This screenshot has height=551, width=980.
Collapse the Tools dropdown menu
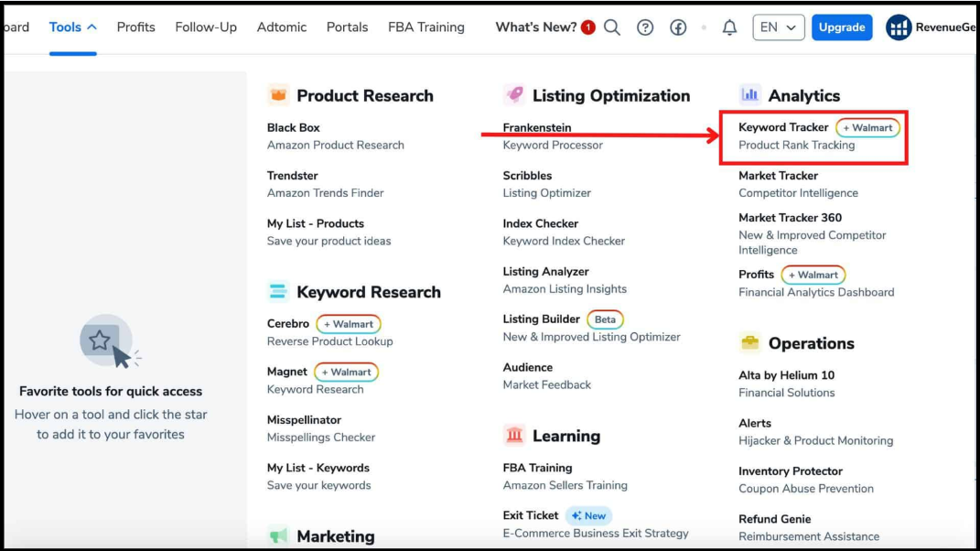(x=73, y=27)
